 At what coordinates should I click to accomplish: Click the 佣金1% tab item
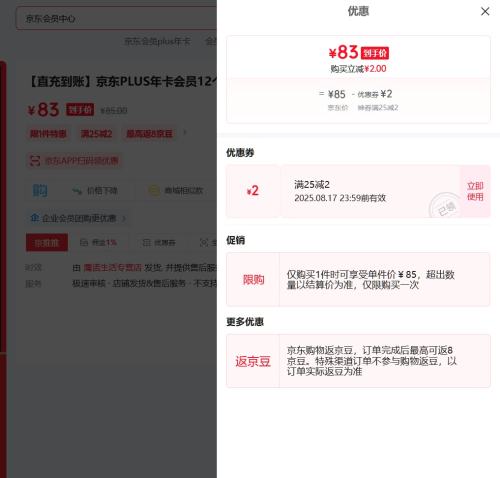(x=99, y=242)
